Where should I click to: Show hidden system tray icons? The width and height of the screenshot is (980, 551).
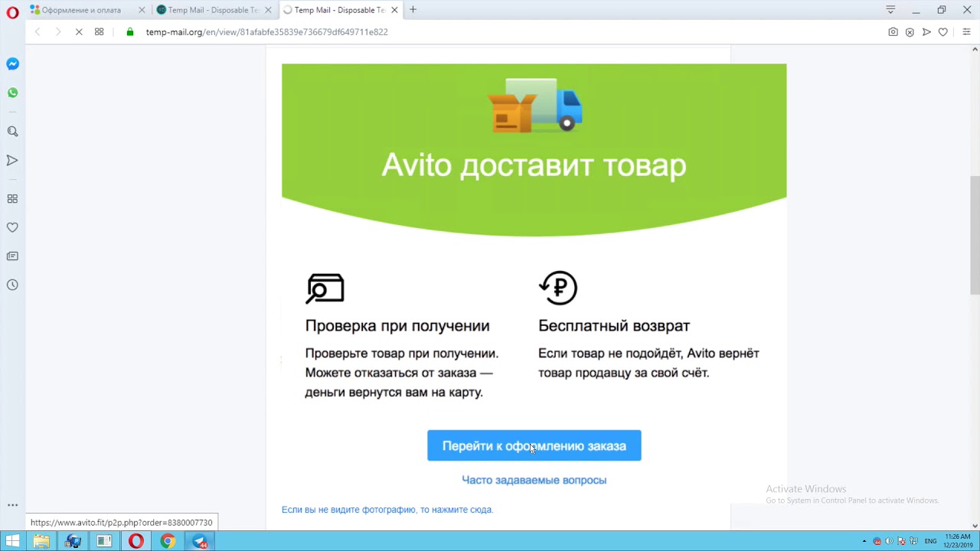coord(864,541)
